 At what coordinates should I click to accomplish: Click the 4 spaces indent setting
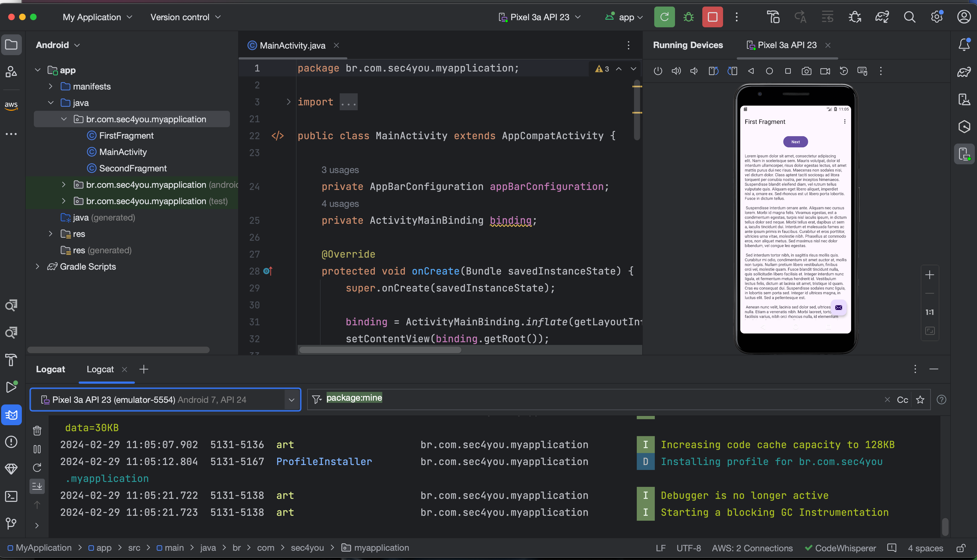[x=925, y=548]
